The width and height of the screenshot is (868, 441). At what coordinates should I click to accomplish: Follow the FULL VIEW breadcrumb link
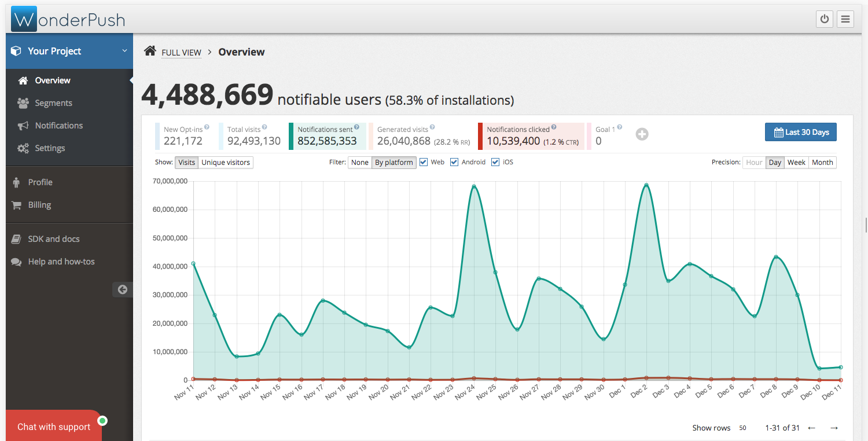click(181, 53)
